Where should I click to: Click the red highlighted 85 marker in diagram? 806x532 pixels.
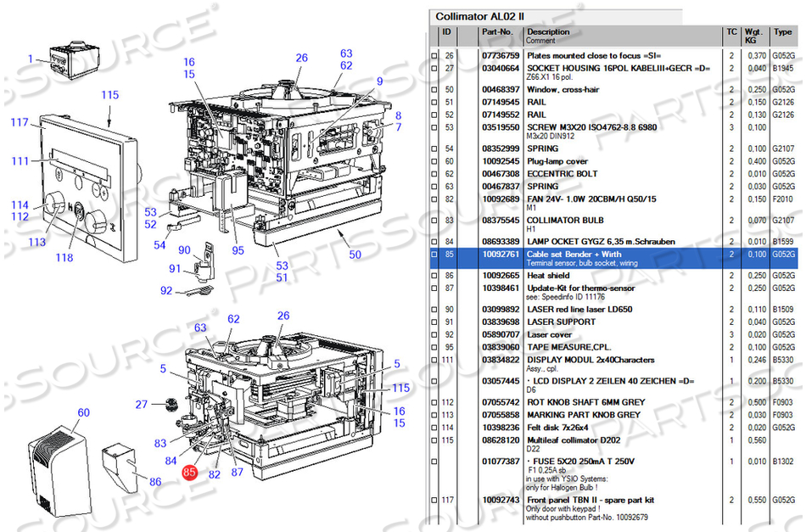click(x=189, y=474)
